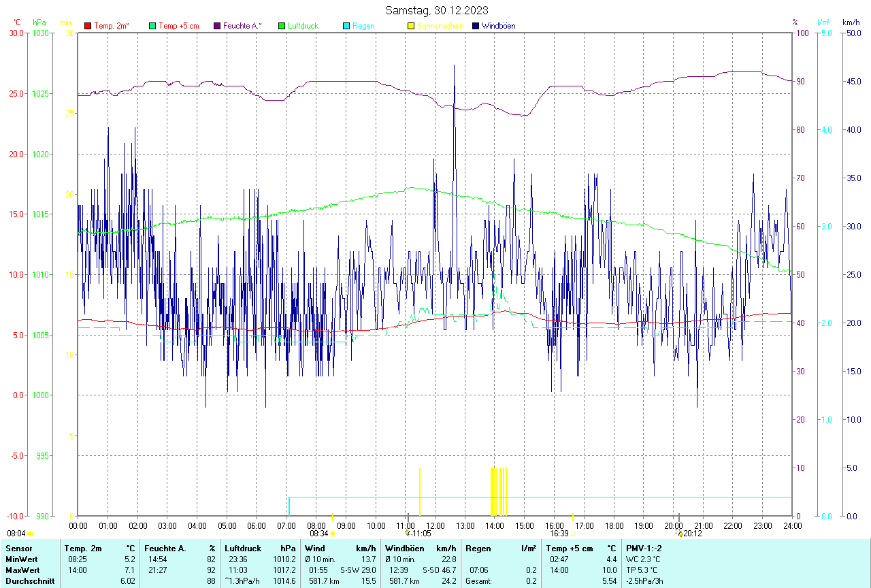Click the cyan Regen legend swatch
Viewport: 871px width, 588px height.
pos(346,26)
